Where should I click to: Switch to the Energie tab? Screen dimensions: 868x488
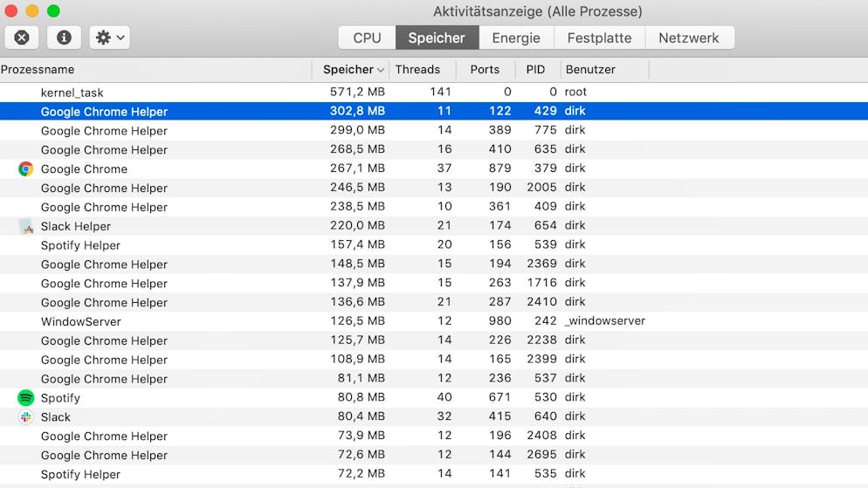(x=516, y=38)
